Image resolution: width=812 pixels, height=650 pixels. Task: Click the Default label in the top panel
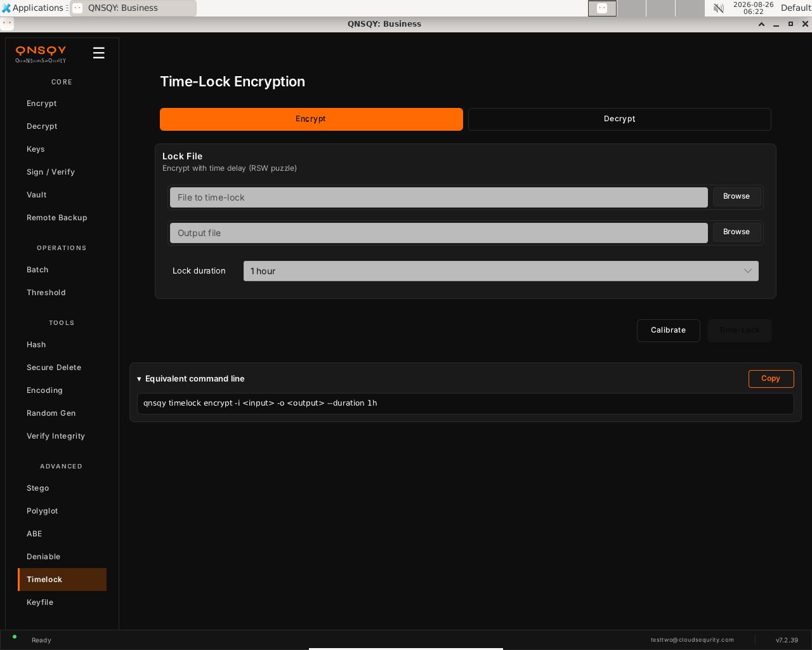(x=796, y=8)
